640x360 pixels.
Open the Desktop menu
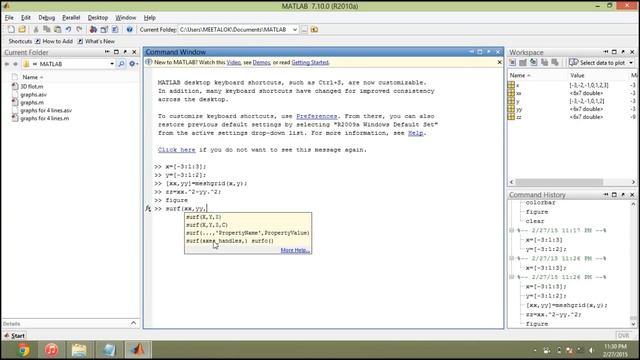[x=98, y=18]
